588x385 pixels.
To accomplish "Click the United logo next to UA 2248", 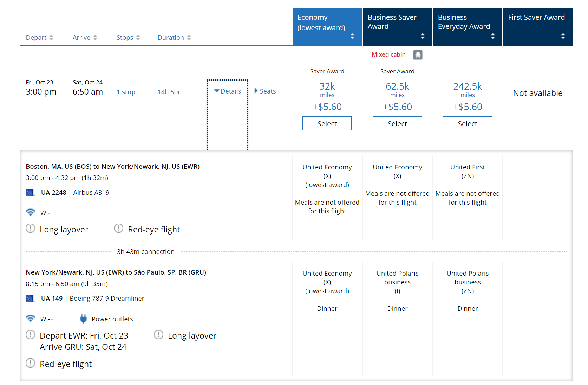I will click(x=30, y=192).
